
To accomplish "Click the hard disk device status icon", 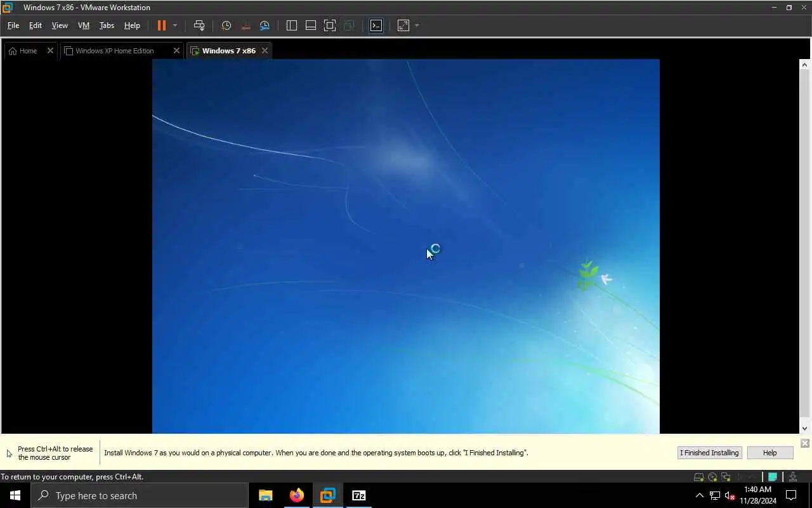I will coord(698,477).
